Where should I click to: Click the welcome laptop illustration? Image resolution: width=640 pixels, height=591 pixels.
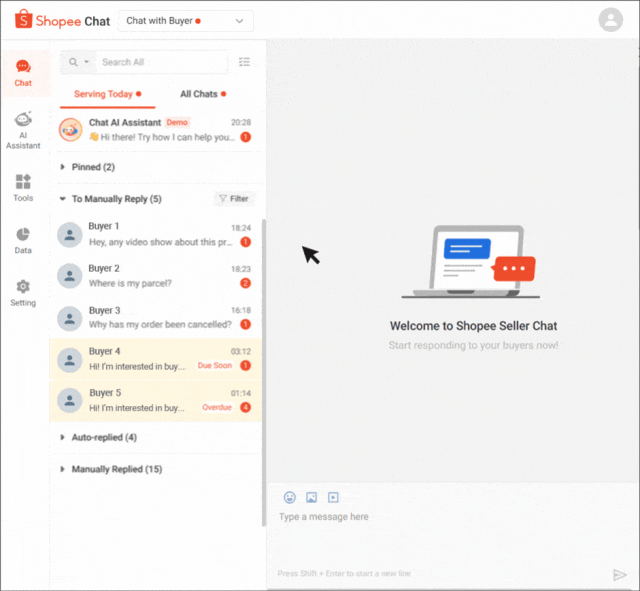point(470,262)
